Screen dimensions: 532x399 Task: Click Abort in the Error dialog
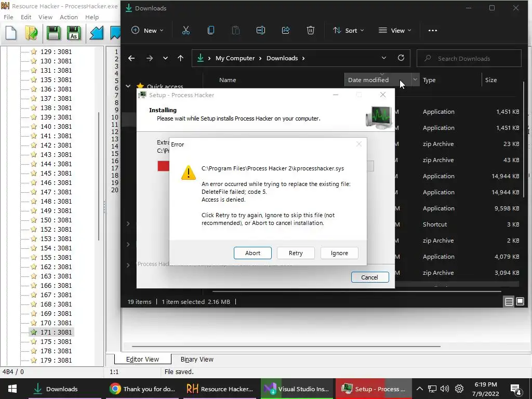click(252, 253)
